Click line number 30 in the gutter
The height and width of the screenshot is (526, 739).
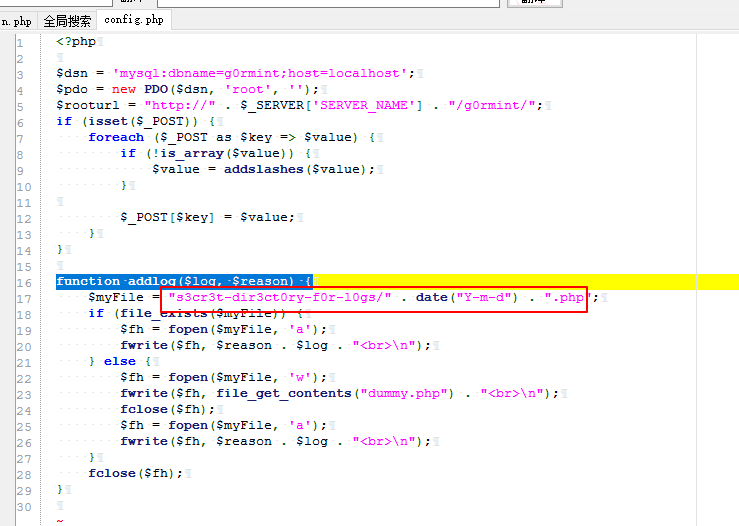tap(24, 508)
